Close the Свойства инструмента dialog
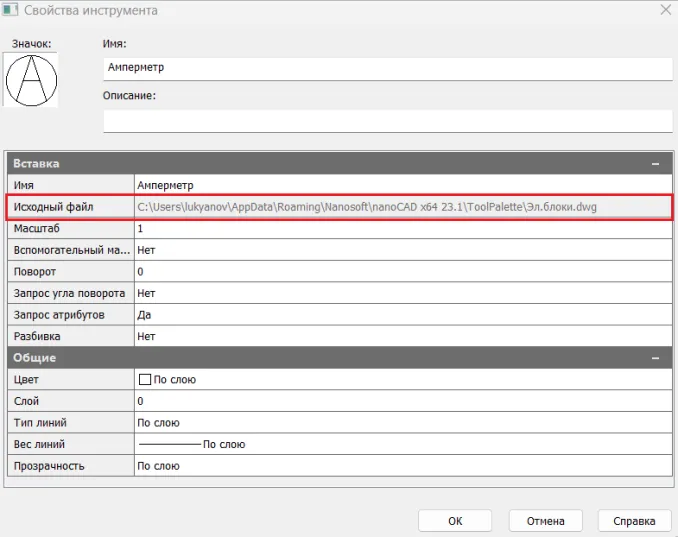The image size is (678, 537). coord(664,10)
